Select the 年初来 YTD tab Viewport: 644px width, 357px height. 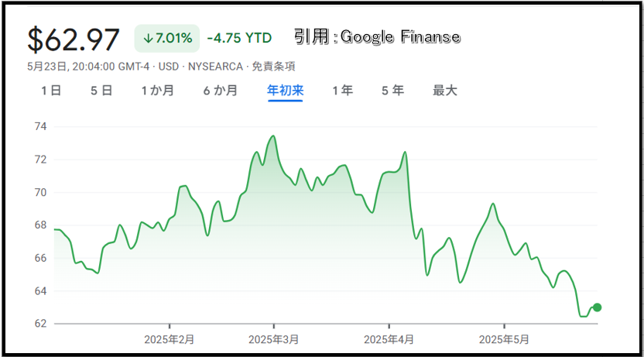pos(285,91)
